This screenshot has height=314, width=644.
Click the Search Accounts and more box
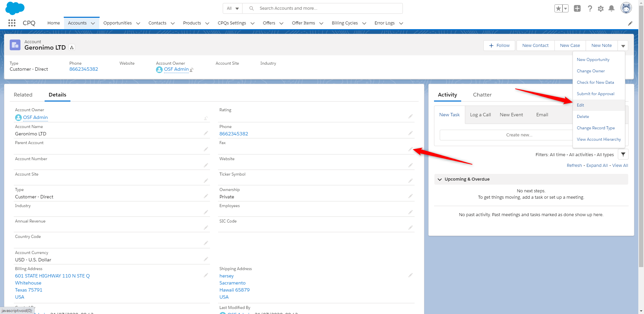click(x=323, y=8)
